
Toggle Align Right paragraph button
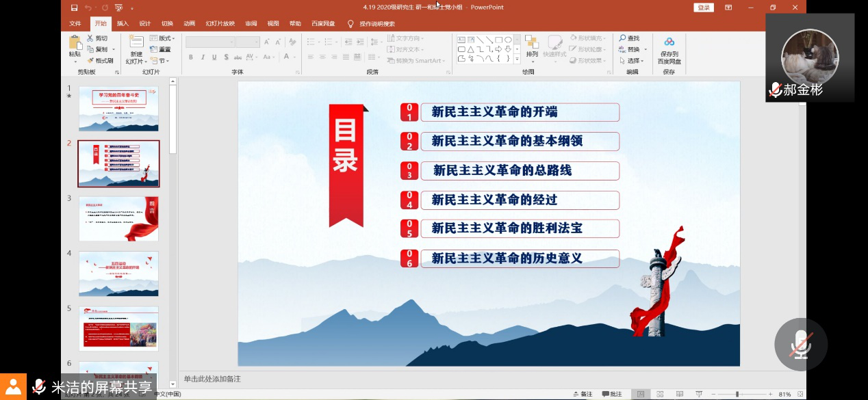click(x=333, y=57)
